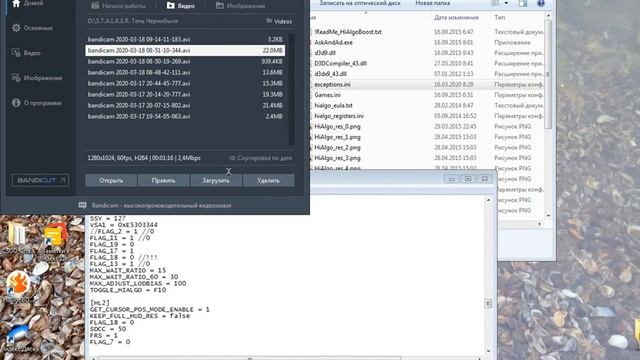The image size is (640, 360).
Task: Click the Открыть button
Action: 111,180
